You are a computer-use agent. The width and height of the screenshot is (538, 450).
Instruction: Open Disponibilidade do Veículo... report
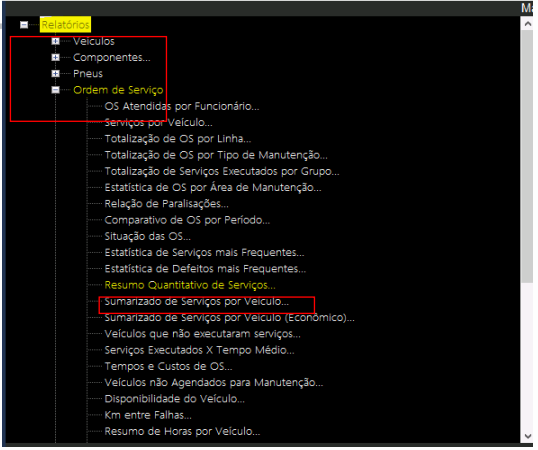coord(175,399)
